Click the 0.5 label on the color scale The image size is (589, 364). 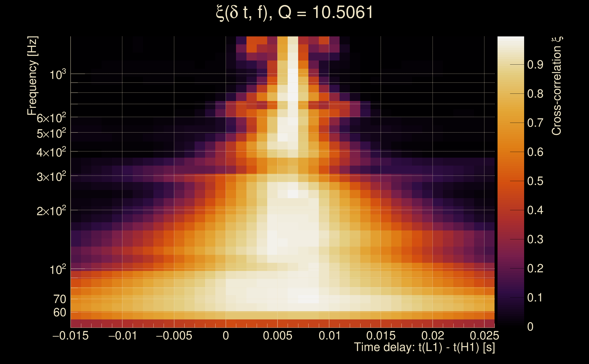(535, 181)
